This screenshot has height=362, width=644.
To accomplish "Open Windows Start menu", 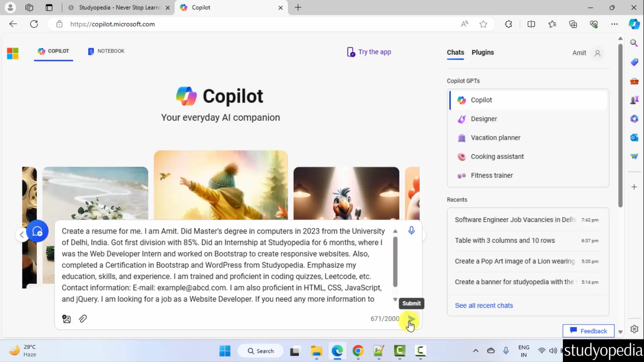I will (x=225, y=351).
